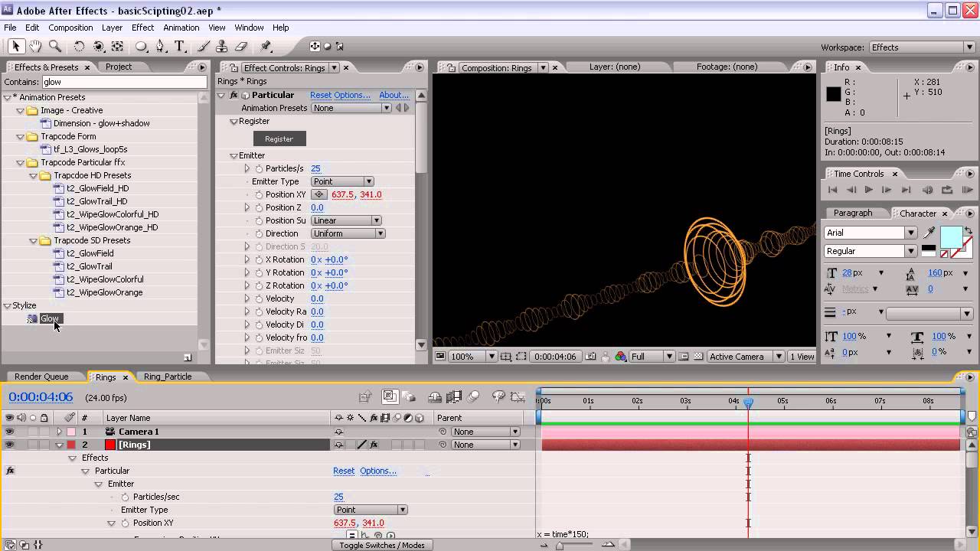Click the Options link in timeline
Screen dimensions: 980x551
point(378,471)
